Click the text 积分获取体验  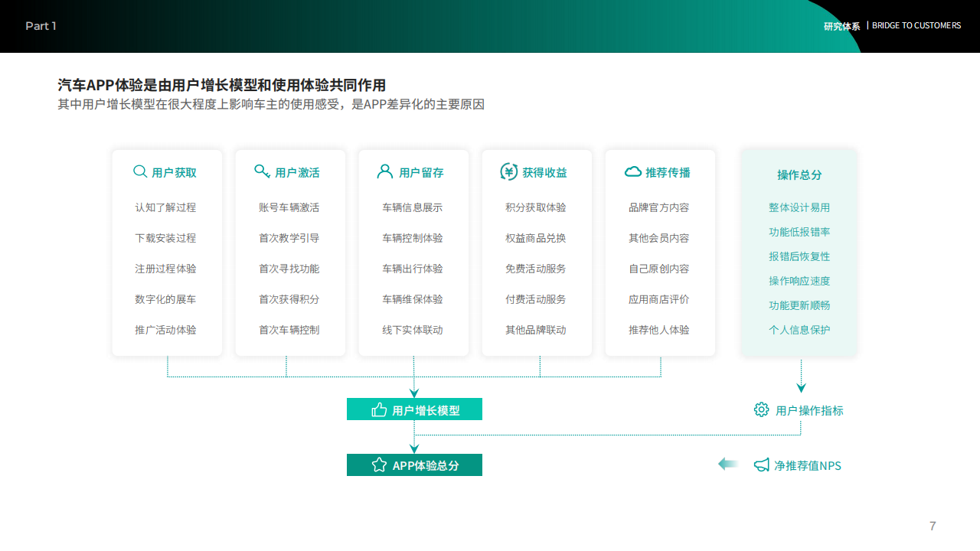(x=536, y=207)
